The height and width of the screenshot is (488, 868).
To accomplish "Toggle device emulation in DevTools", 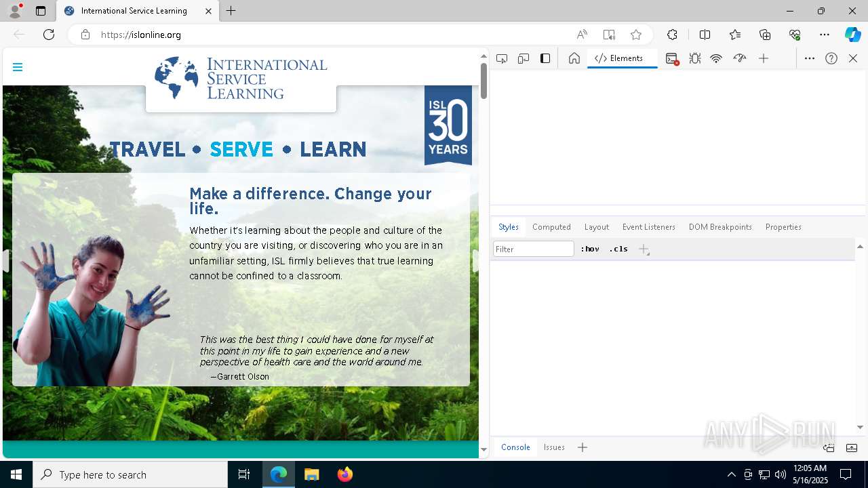I will [x=524, y=58].
